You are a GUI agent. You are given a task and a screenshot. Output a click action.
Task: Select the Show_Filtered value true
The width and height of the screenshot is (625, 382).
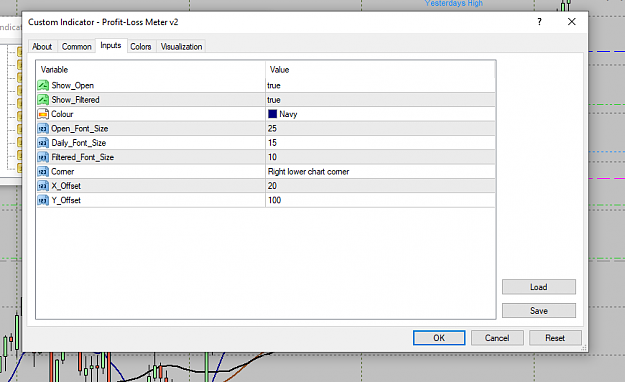tap(274, 100)
